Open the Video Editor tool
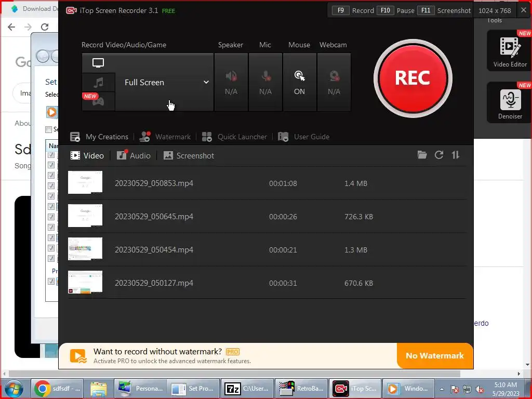 pos(510,50)
